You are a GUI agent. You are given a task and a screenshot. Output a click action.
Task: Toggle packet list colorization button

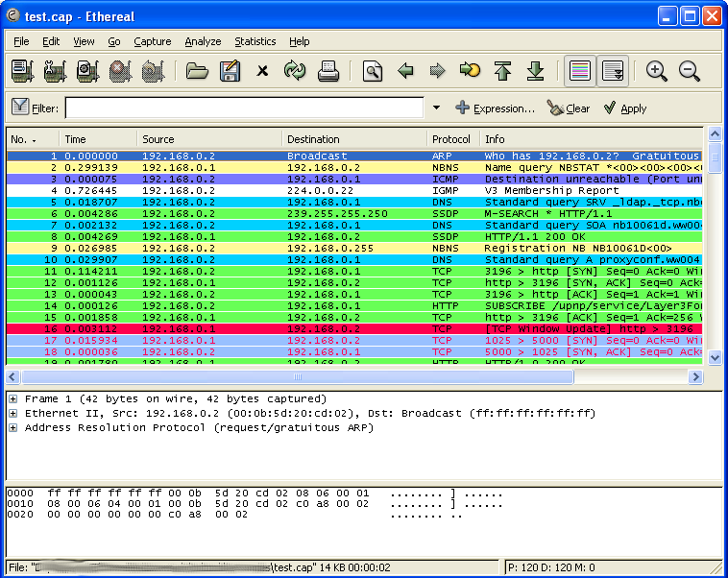[x=579, y=71]
